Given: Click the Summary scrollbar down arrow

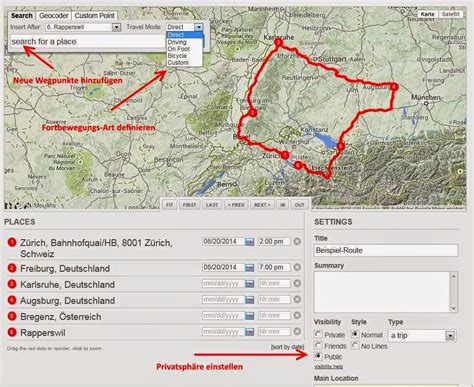Looking at the screenshot, I should tap(453, 309).
